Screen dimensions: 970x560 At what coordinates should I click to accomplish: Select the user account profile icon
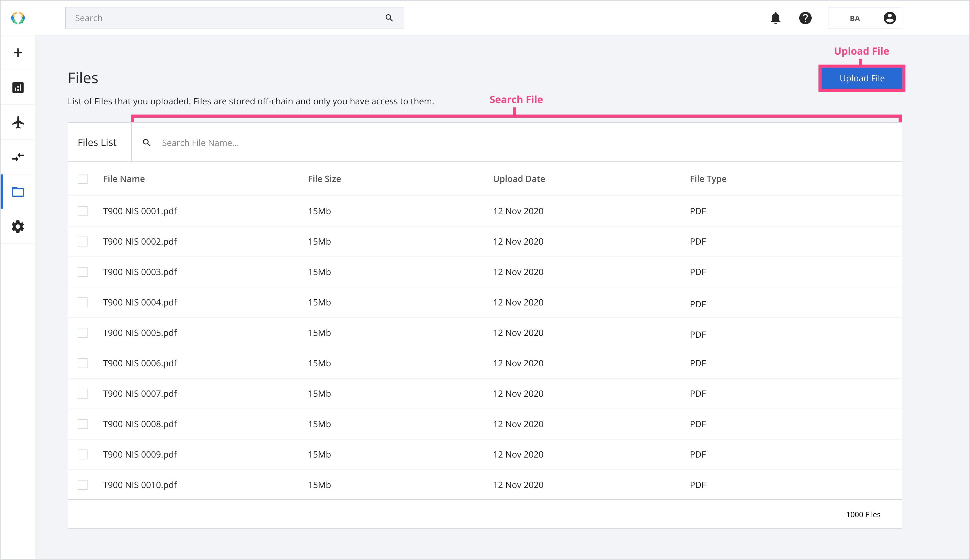[x=890, y=18]
